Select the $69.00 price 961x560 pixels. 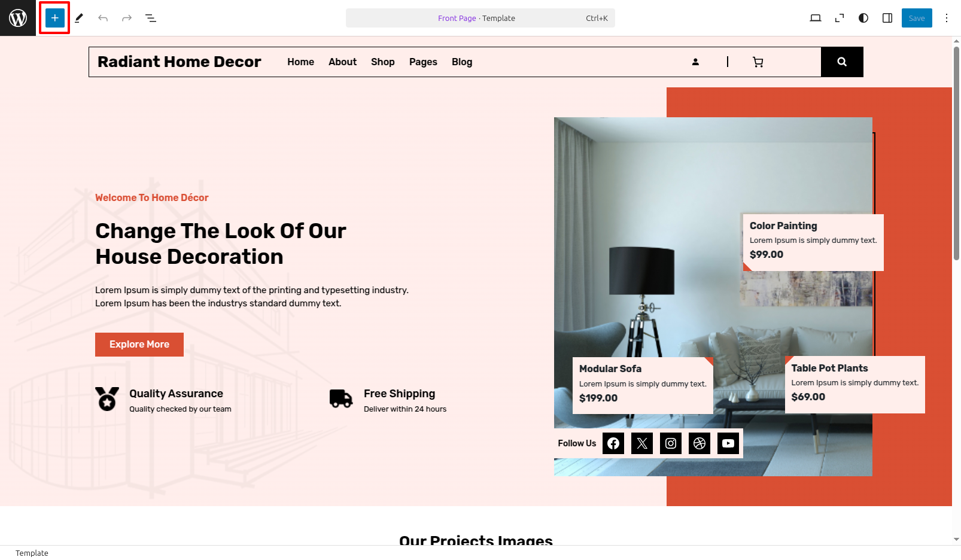tap(808, 397)
